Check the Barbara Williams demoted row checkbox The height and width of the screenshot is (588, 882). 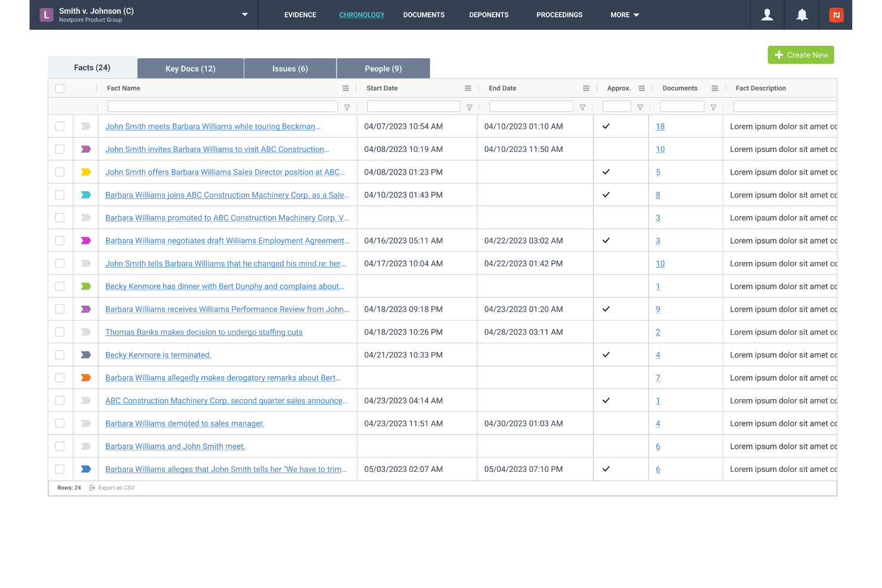60,424
